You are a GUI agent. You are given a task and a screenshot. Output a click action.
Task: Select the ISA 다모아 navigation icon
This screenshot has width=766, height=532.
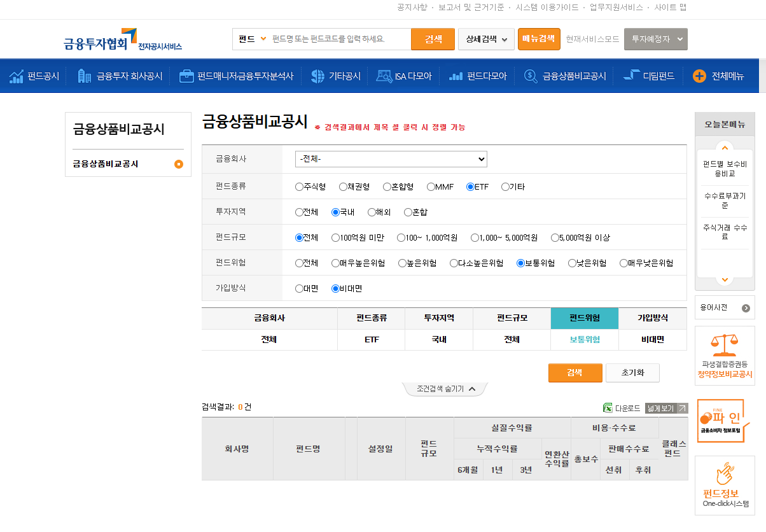[x=384, y=76]
